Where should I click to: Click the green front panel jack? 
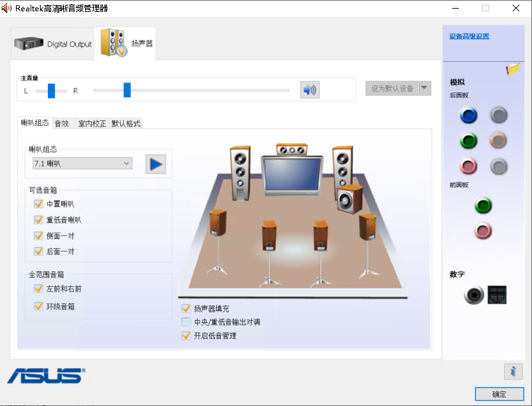pos(483,206)
